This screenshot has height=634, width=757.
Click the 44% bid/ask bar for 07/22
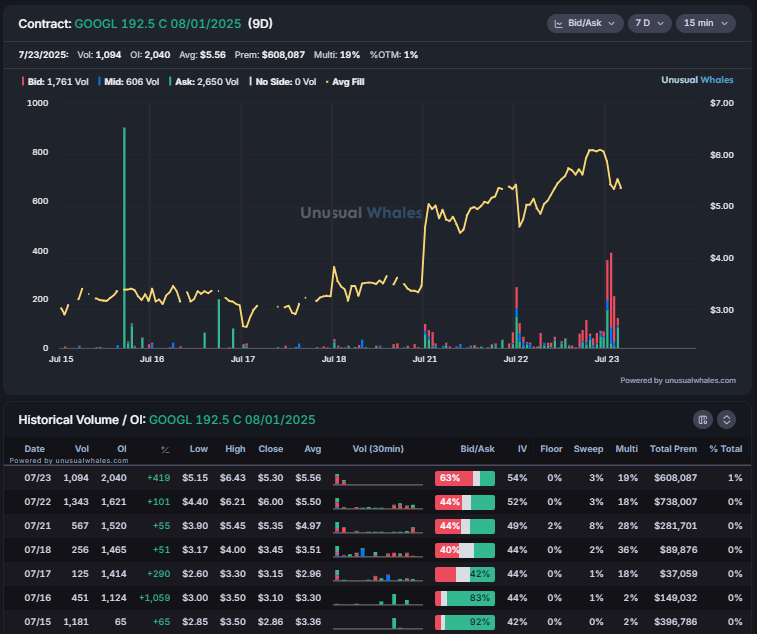[465, 502]
